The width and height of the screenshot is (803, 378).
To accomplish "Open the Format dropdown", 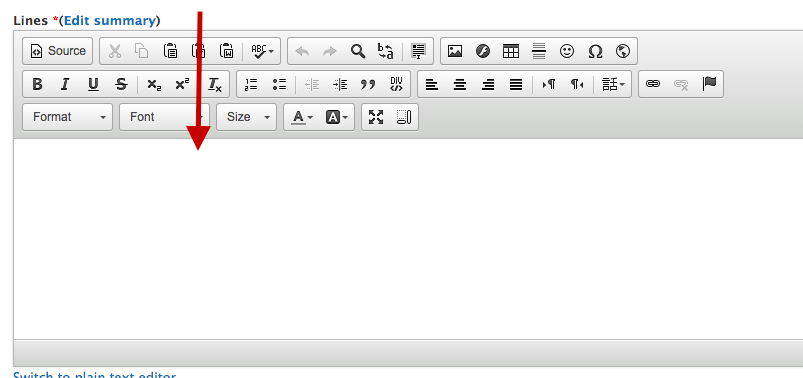I will [68, 117].
